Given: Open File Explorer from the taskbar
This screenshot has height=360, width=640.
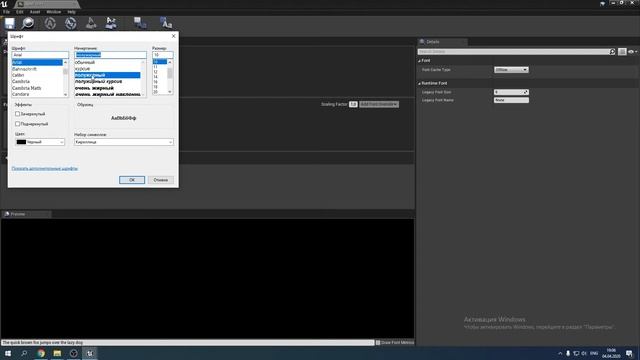Looking at the screenshot, I should (57, 353).
